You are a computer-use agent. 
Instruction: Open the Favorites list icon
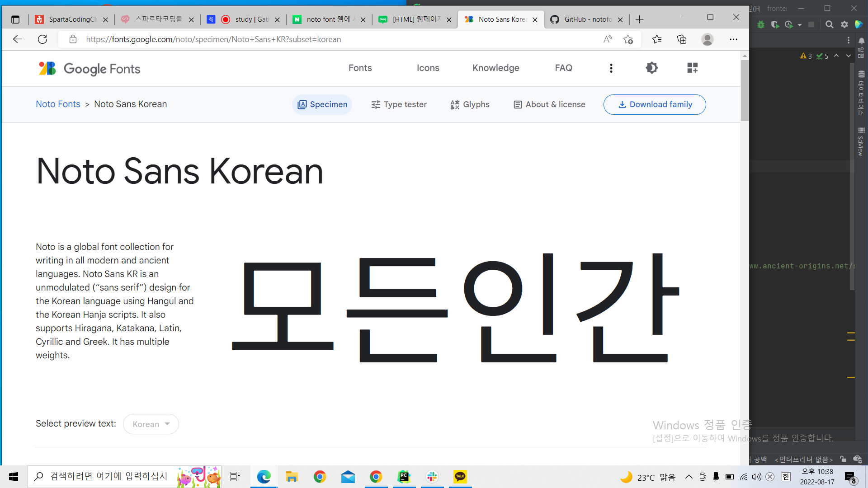657,39
